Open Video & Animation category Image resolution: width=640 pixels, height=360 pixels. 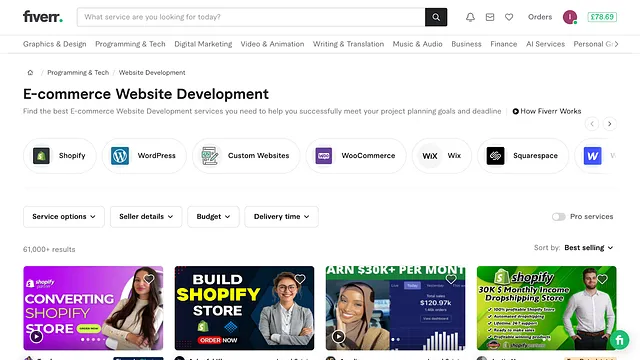pyautogui.click(x=272, y=44)
